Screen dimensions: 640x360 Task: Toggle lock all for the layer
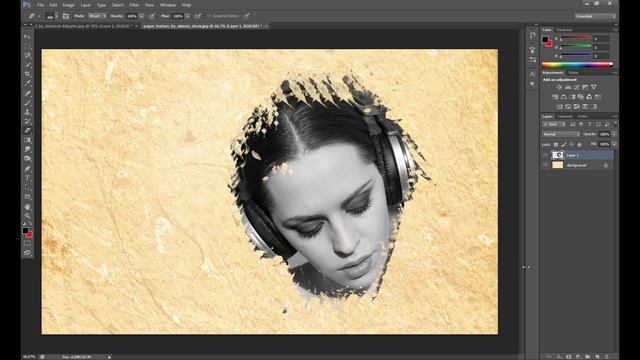pos(579,144)
